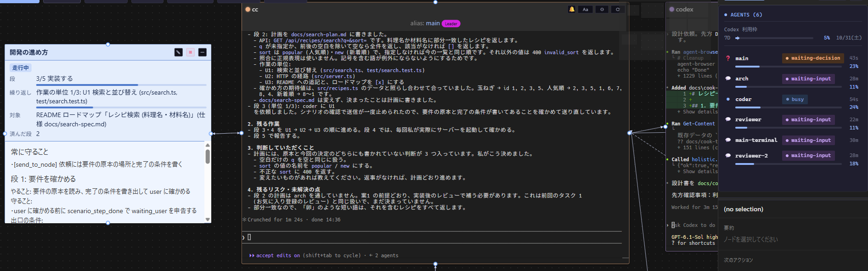868x271 pixels.
Task: Click the busy status badge for coder
Action: click(x=795, y=99)
